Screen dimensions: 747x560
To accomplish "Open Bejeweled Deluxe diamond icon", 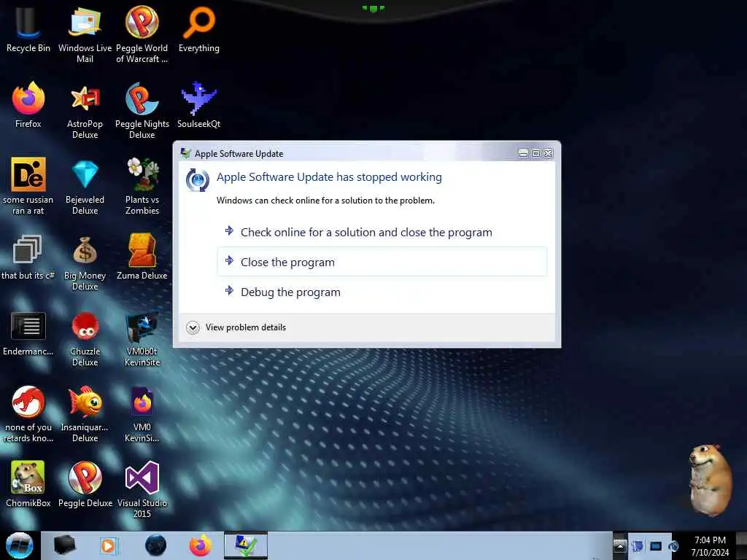I will pos(85,186).
